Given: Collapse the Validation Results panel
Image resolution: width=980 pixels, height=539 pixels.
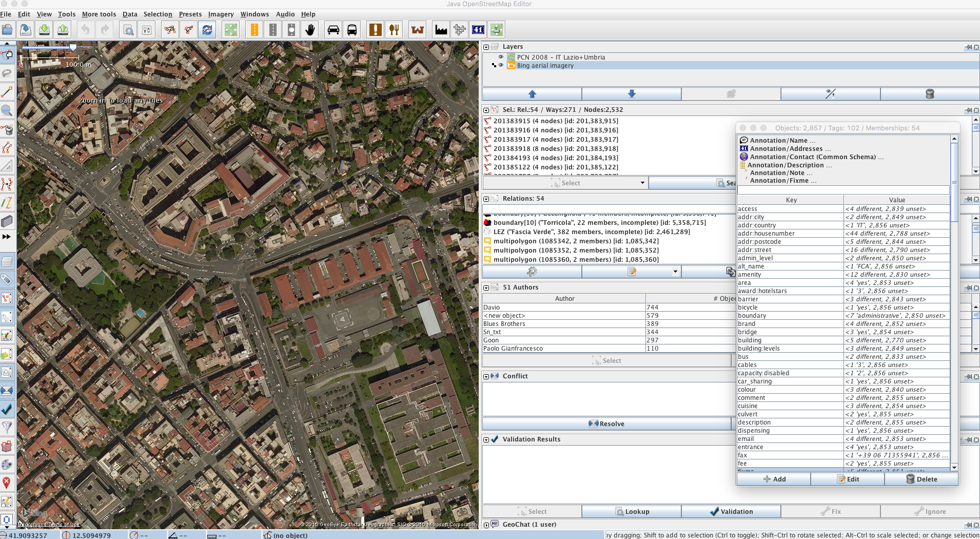Looking at the screenshot, I should (486, 439).
